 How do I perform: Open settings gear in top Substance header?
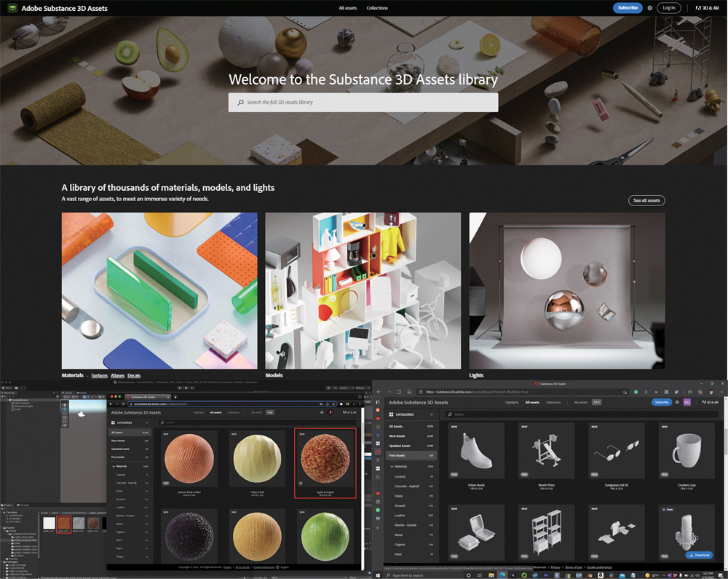649,8
